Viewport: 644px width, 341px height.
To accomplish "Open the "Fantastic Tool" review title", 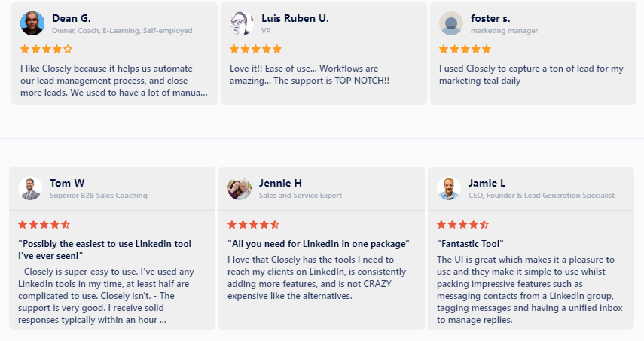I will coord(470,244).
